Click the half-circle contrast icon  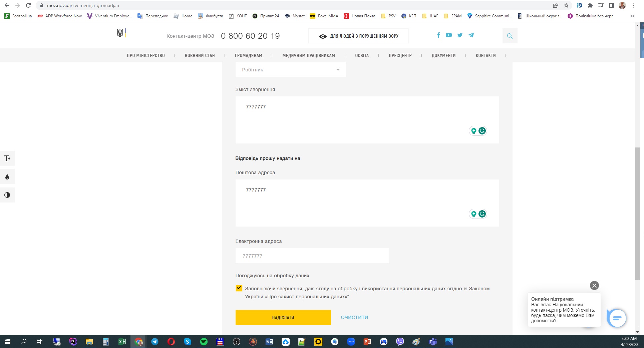click(x=7, y=195)
